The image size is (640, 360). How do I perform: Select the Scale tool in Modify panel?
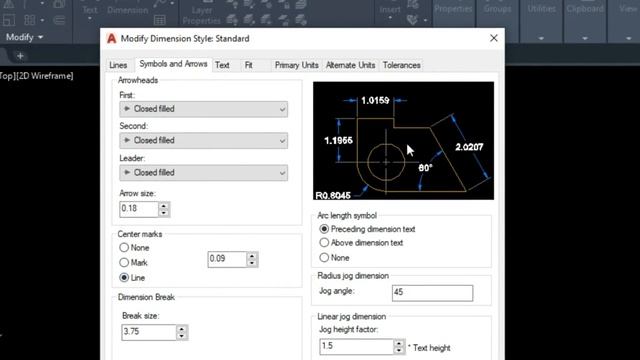pyautogui.click(x=9, y=20)
